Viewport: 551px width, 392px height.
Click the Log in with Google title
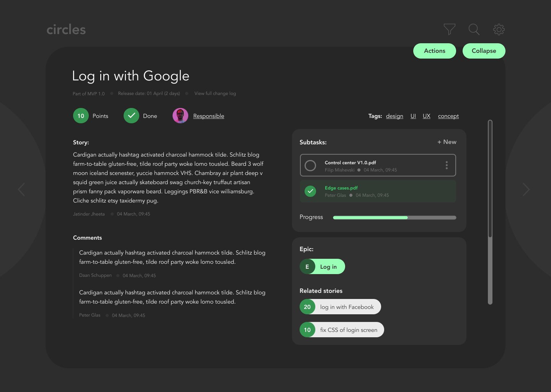(131, 76)
